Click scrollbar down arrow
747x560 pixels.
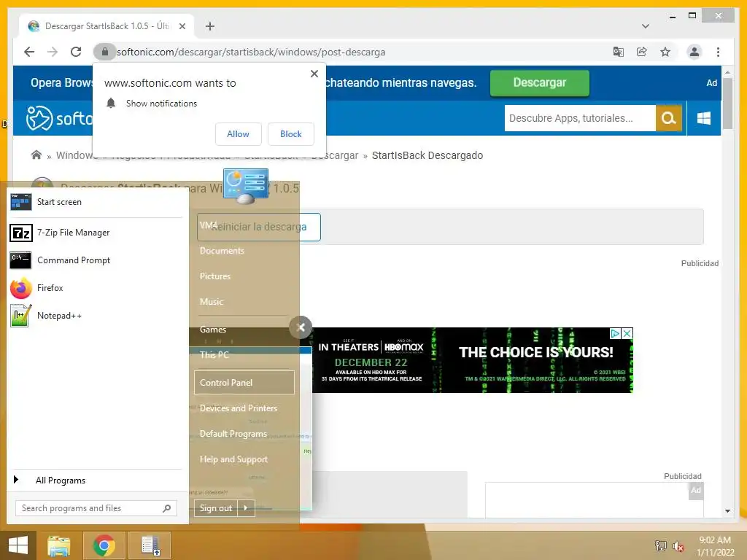tap(727, 511)
